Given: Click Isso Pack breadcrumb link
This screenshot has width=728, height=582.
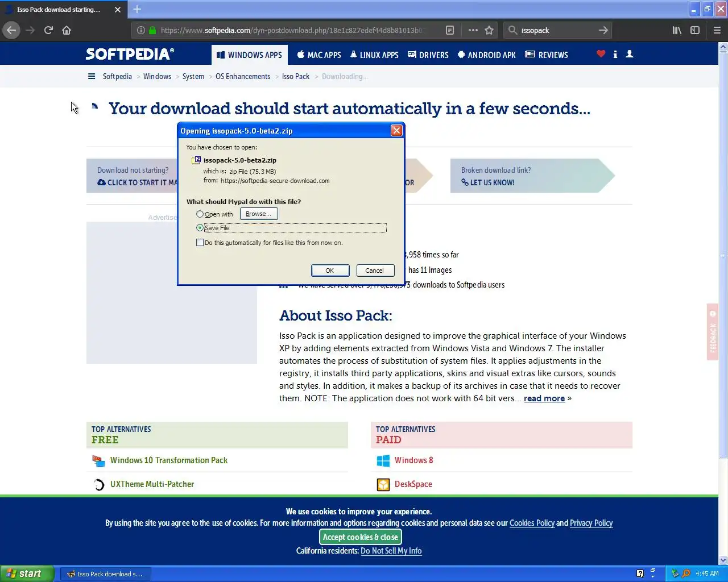Looking at the screenshot, I should [x=296, y=76].
